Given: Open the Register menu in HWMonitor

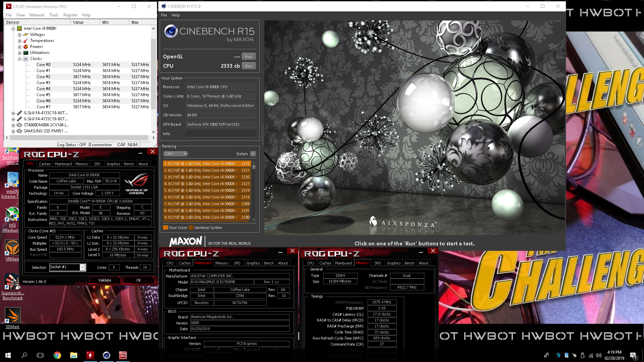Looking at the screenshot, I should (70, 15).
